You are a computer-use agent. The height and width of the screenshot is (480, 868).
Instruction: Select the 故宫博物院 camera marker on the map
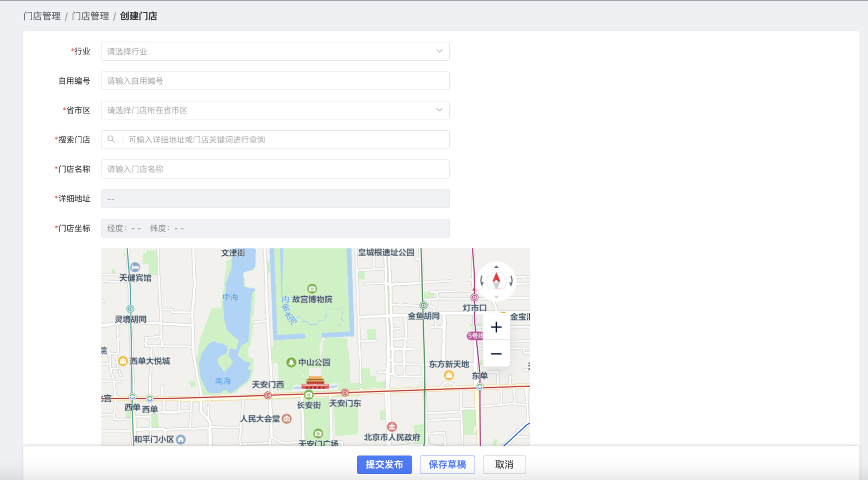coord(312,289)
